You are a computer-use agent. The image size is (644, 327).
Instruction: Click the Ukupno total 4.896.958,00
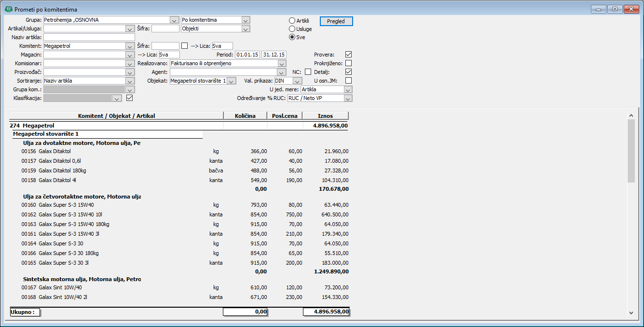pos(326,312)
